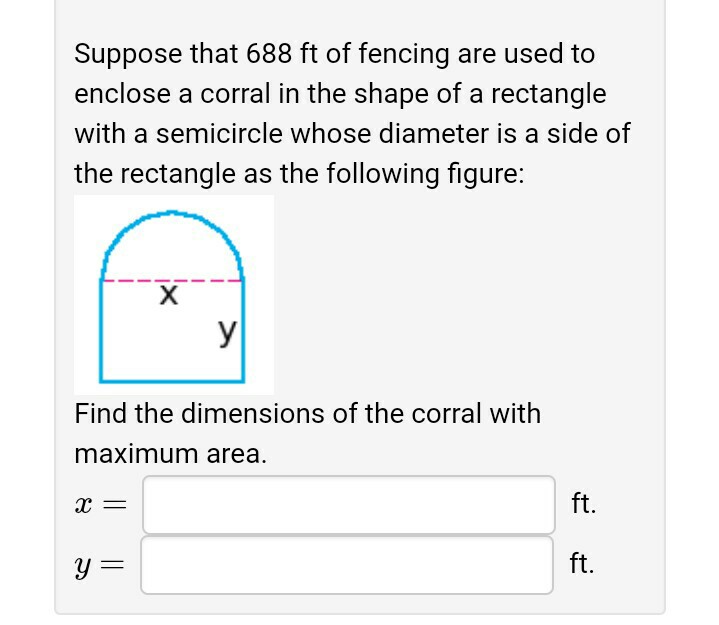
Task: Click 'Find the dimensions' sentence
Action: (200, 414)
